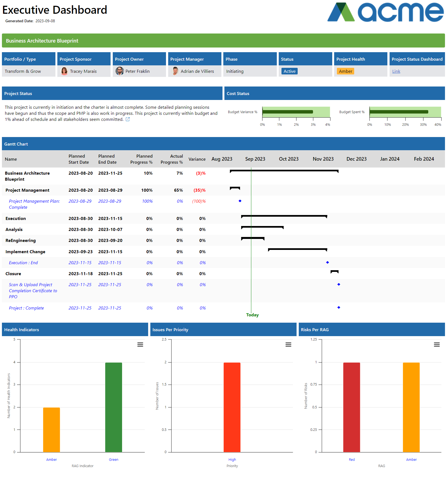Select the Project Management Plan milestone diamond

click(x=240, y=201)
